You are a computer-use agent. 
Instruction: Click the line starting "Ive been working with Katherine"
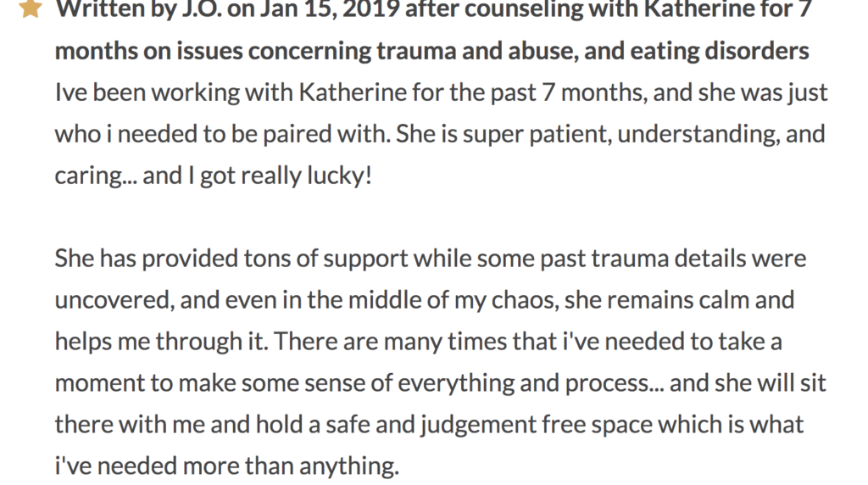point(441,92)
